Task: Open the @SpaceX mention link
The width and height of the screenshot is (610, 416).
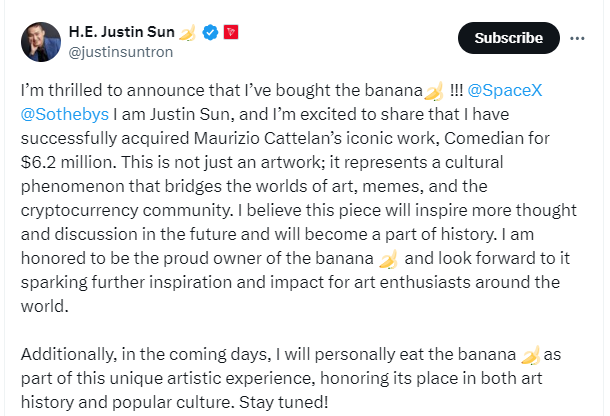Action: [x=505, y=90]
